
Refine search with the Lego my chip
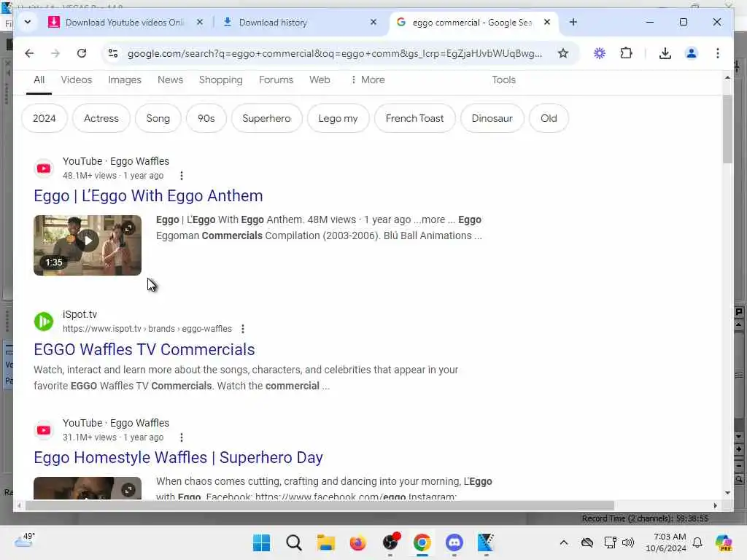click(x=338, y=118)
